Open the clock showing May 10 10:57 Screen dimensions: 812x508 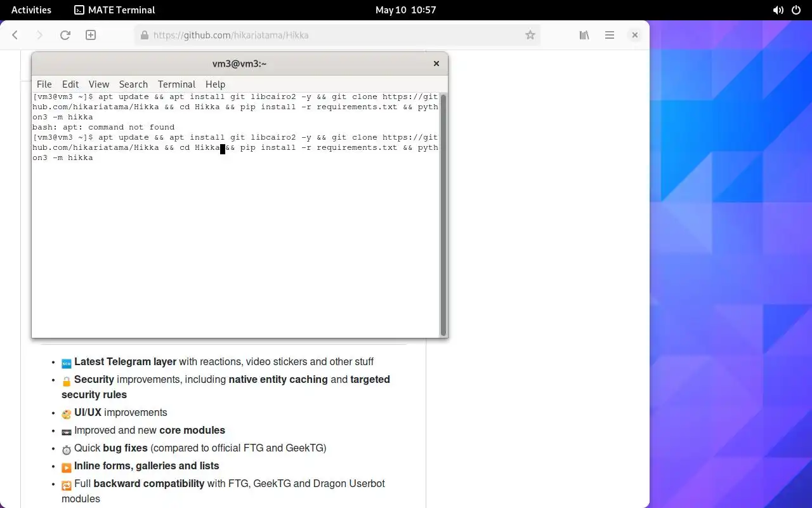point(406,10)
